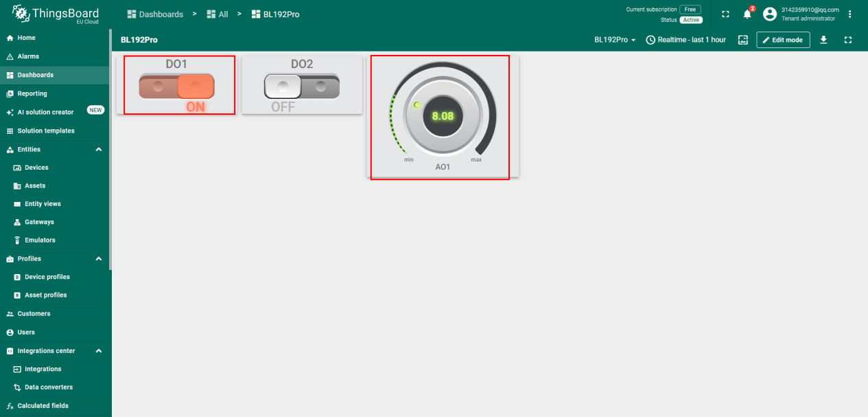
Task: Turn on the DO2 switch
Action: tap(302, 87)
